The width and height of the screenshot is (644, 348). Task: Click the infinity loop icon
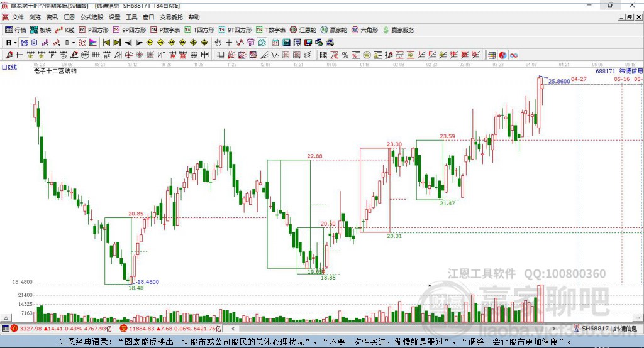point(513,55)
